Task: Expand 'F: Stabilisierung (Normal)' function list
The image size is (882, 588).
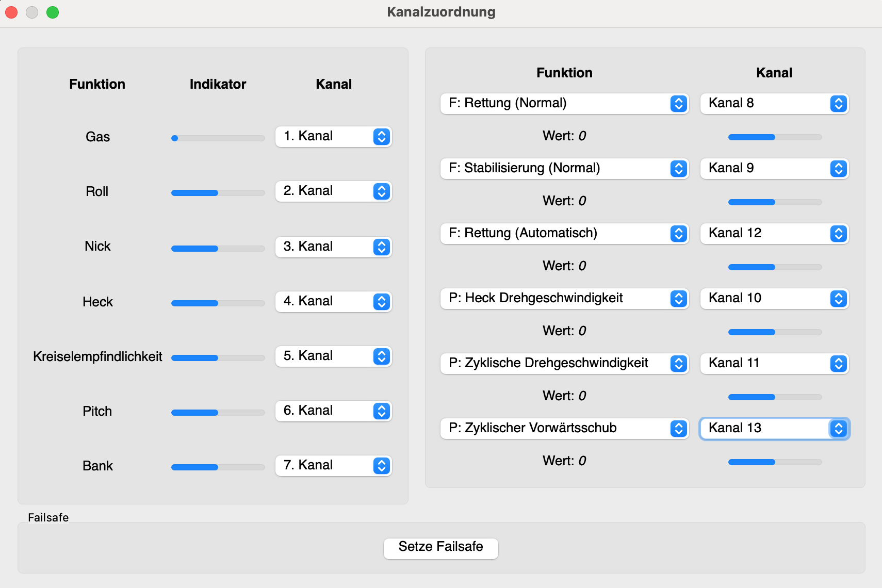Action: point(564,169)
